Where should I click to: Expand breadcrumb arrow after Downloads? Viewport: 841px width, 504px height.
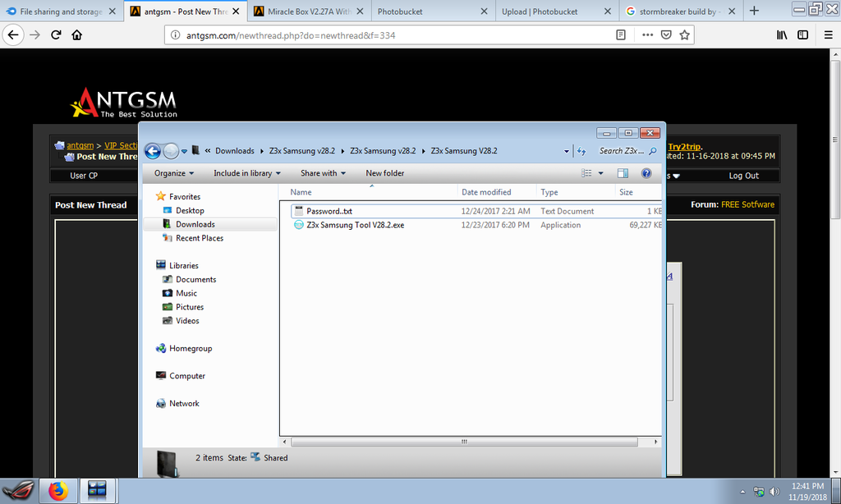click(262, 151)
